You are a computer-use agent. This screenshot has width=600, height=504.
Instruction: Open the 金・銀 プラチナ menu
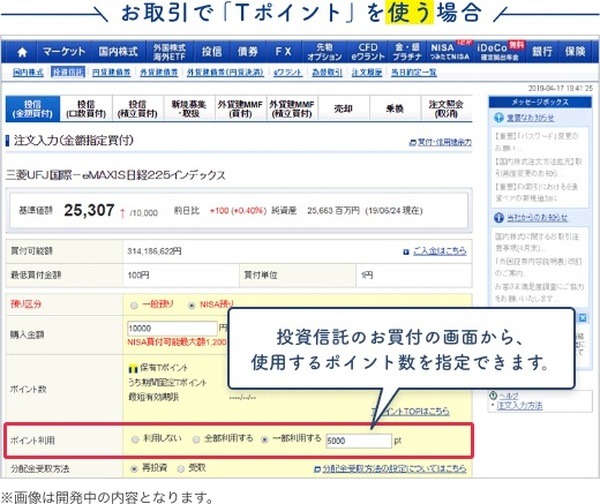click(x=407, y=52)
